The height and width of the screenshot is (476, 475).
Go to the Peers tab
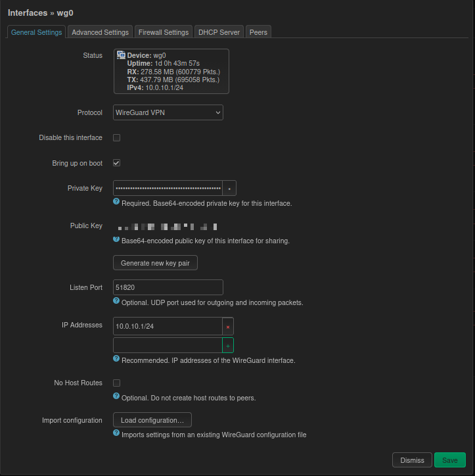click(258, 32)
